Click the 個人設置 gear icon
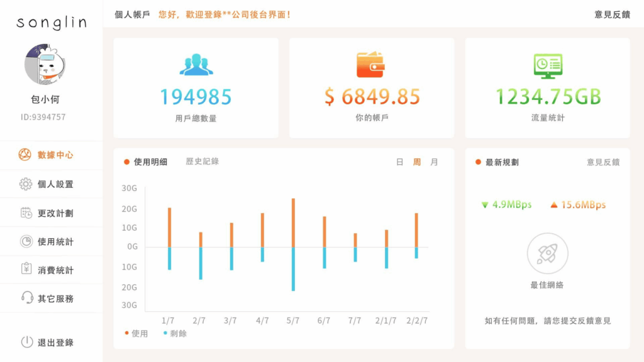Viewport: 644px width, 362px height. tap(25, 184)
